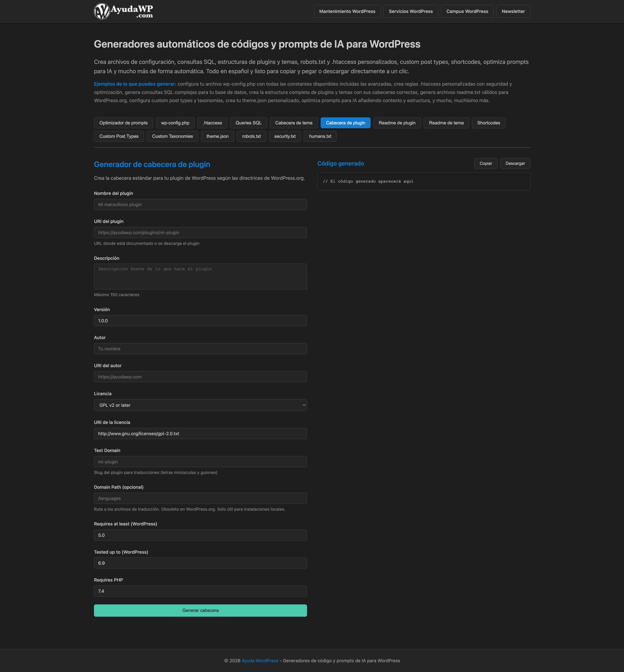Click the AyudaWP.com logo
The image size is (624, 672).
[123, 11]
